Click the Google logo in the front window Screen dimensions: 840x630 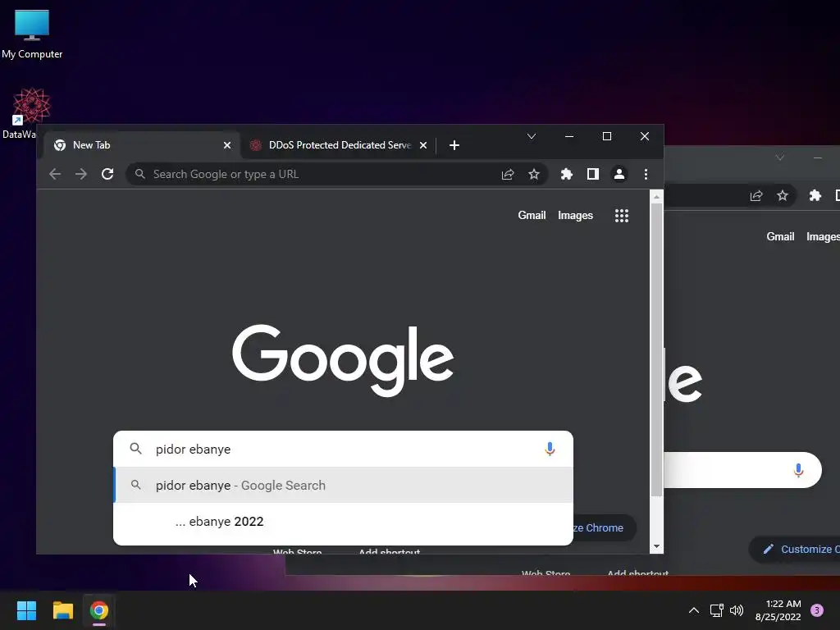[343, 360]
